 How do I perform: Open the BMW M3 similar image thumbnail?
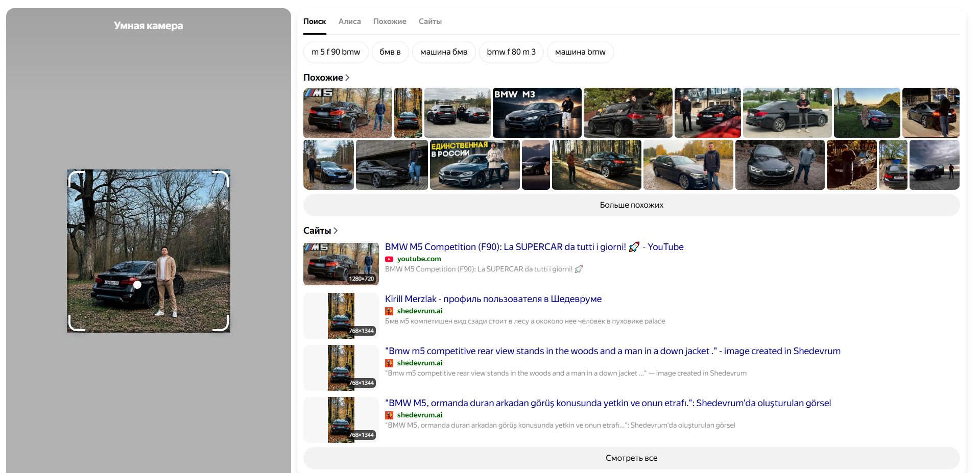[x=537, y=113]
